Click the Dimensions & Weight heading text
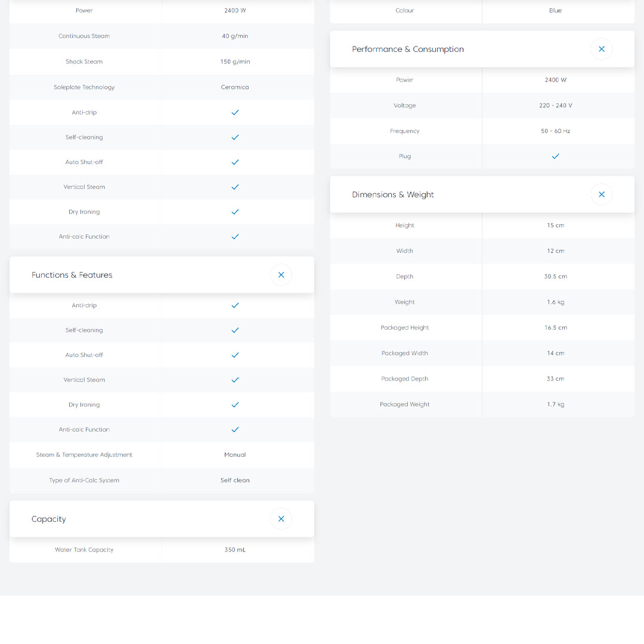 [x=393, y=195]
